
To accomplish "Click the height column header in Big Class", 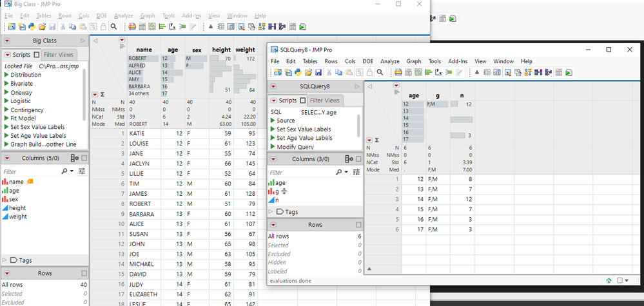I will point(221,50).
